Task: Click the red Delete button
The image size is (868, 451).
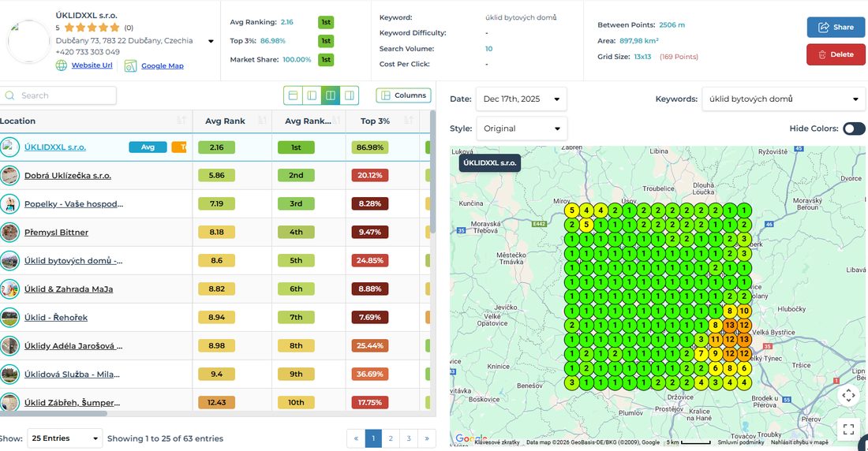Action: pos(836,54)
